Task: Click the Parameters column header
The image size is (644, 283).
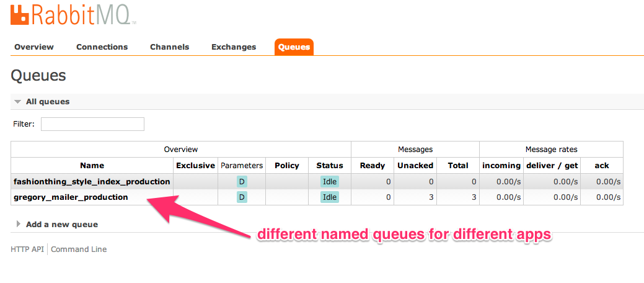Action: click(x=242, y=166)
